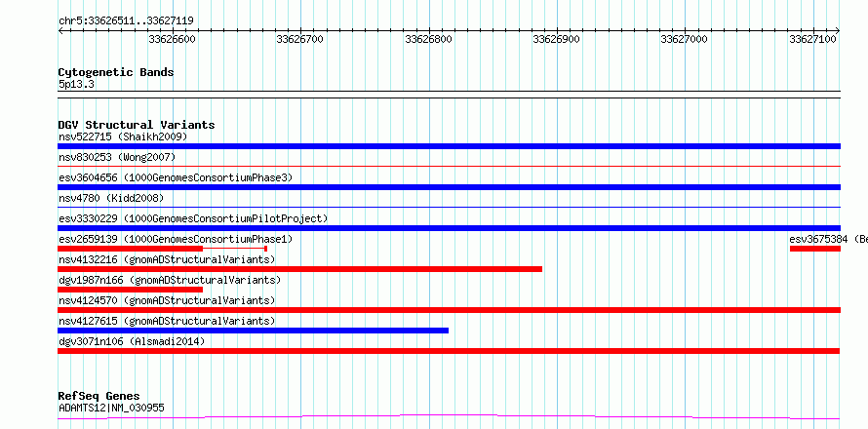868x429 pixels.
Task: Click the thin blue line under nsv4780
Action: click(x=449, y=207)
